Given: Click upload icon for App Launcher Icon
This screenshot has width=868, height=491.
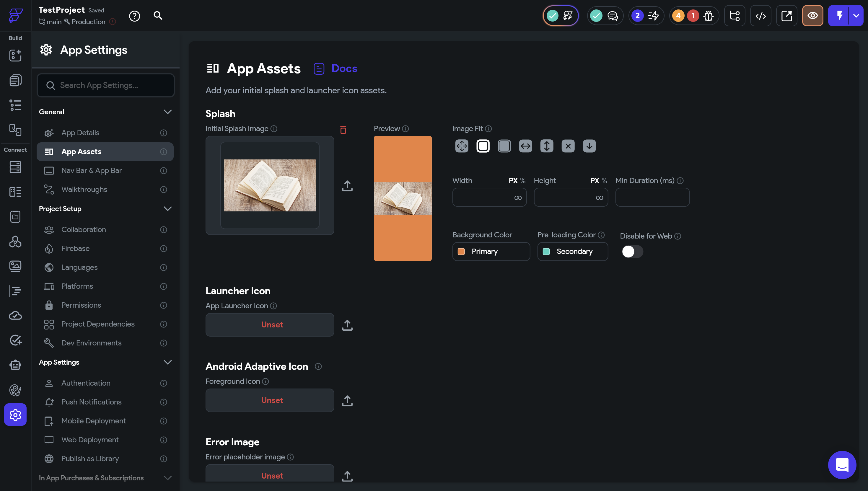Looking at the screenshot, I should [347, 325].
